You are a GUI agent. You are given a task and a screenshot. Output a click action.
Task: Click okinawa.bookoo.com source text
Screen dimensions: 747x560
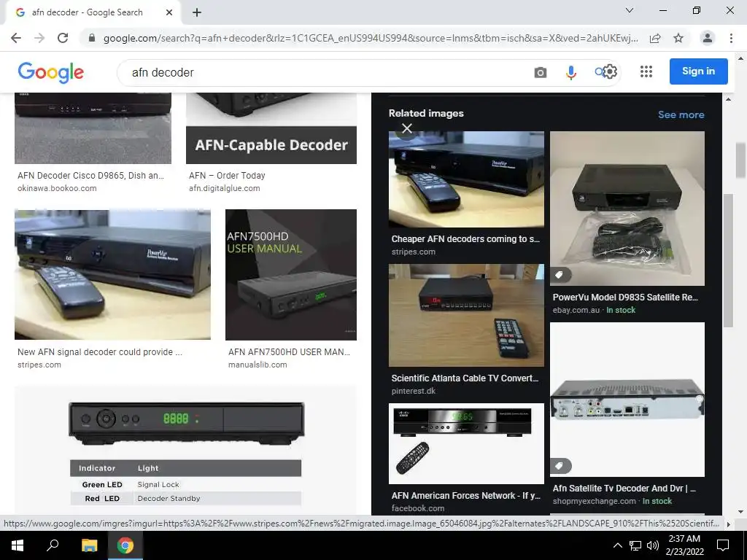(57, 188)
